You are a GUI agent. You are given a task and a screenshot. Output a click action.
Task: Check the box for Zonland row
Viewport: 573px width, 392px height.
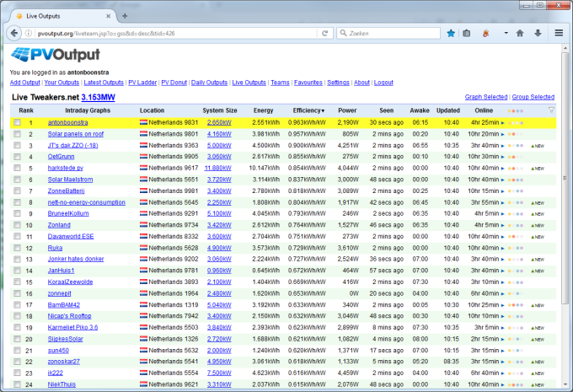coord(16,225)
